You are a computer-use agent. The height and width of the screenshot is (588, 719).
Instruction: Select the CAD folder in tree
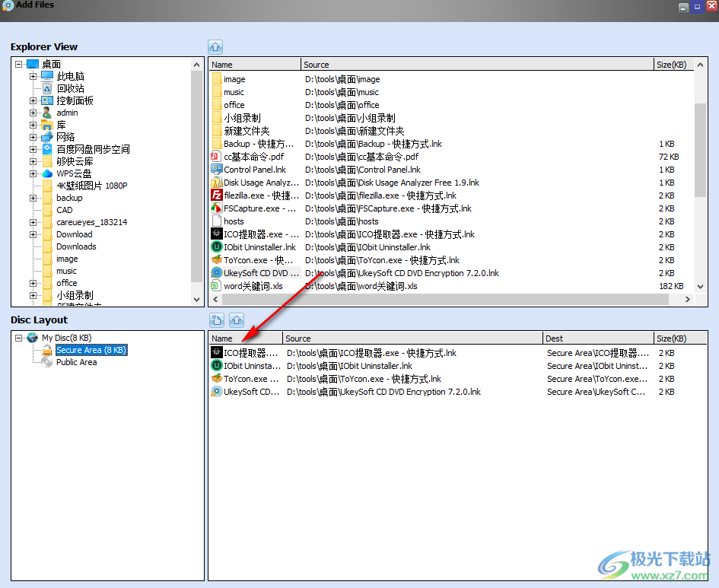pyautogui.click(x=65, y=210)
